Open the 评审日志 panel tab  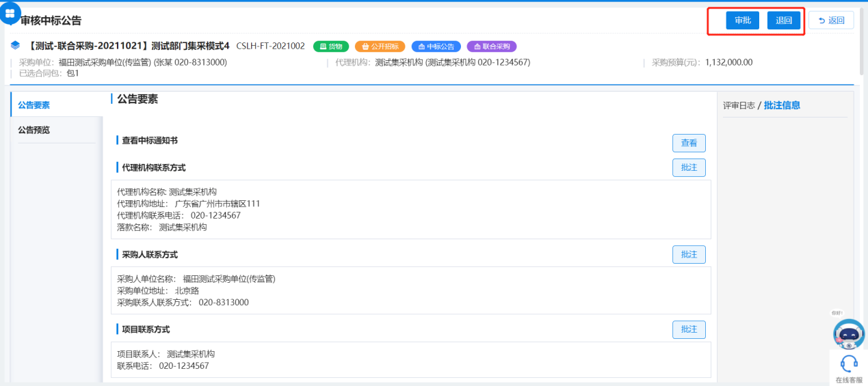click(739, 105)
